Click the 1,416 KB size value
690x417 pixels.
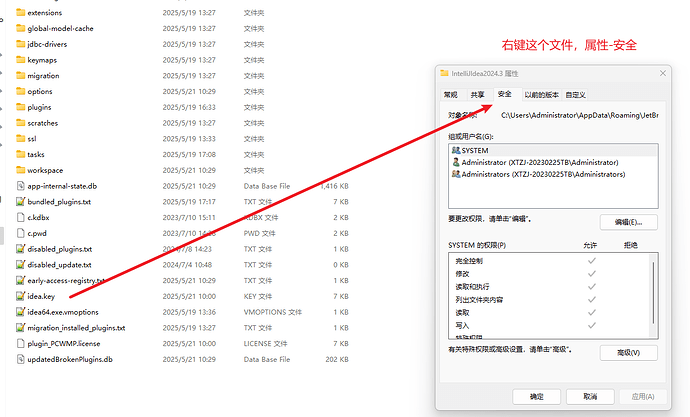pyautogui.click(x=334, y=186)
